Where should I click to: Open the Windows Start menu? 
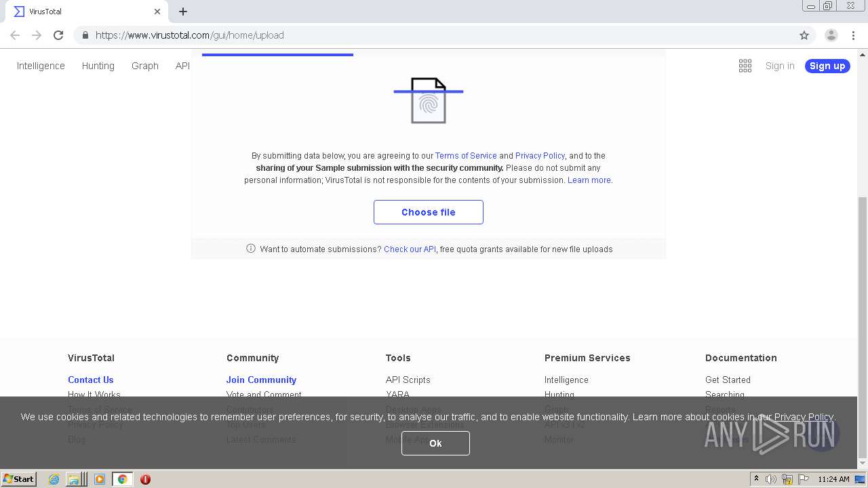[x=19, y=479]
